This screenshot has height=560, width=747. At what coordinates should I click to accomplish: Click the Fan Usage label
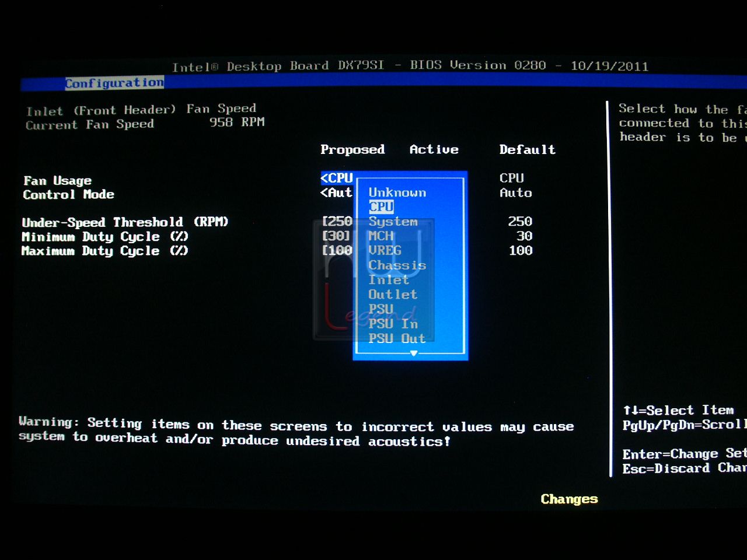57,180
